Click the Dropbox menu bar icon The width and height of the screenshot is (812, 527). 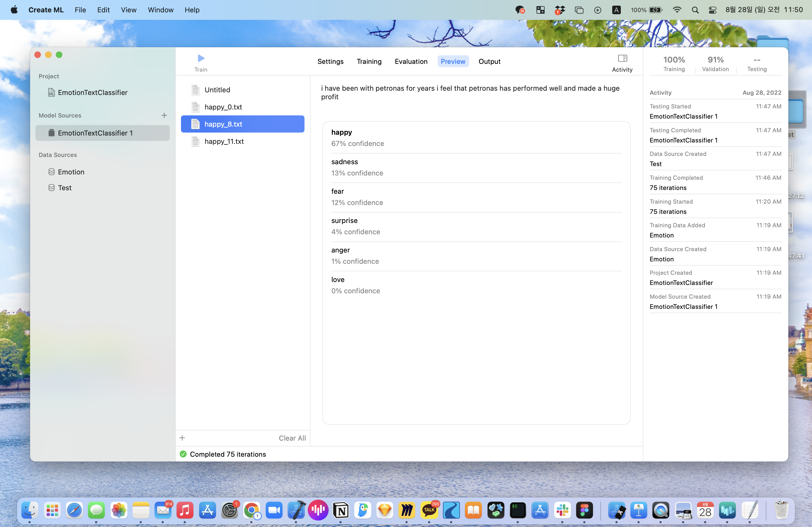pos(560,10)
